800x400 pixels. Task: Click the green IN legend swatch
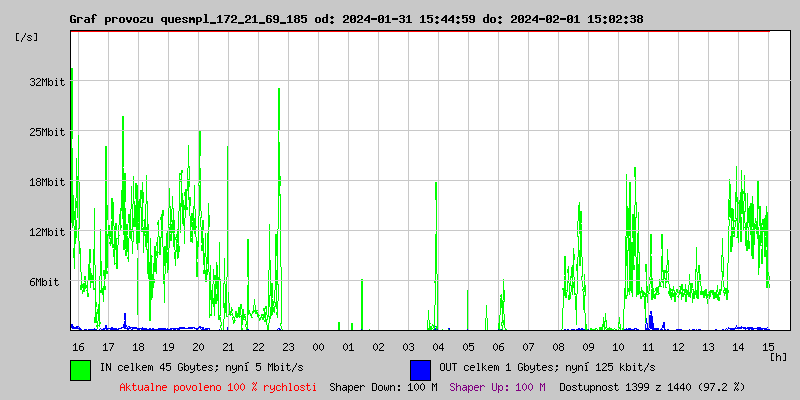[80, 369]
